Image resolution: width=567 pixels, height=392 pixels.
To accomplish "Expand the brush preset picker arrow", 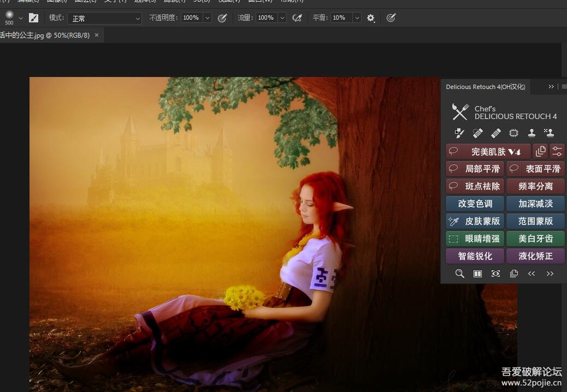I will click(21, 18).
